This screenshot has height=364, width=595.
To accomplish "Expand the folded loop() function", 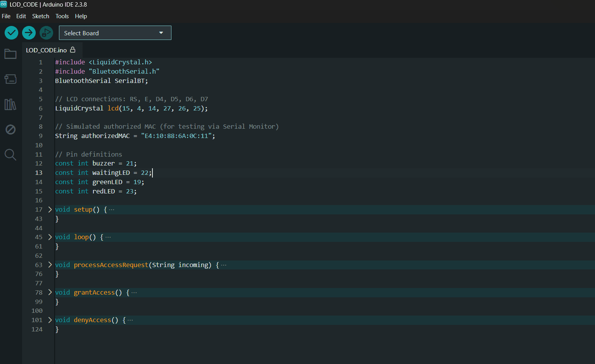I will tap(50, 237).
